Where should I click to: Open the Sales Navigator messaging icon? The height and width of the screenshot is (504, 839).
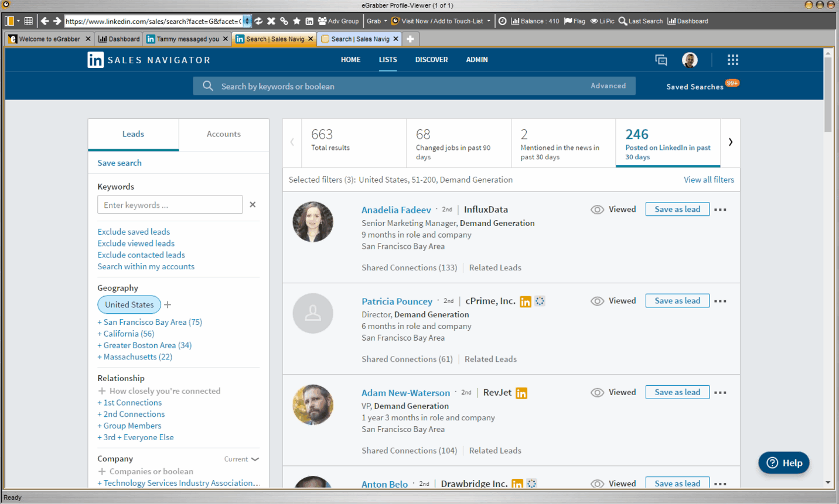661,60
